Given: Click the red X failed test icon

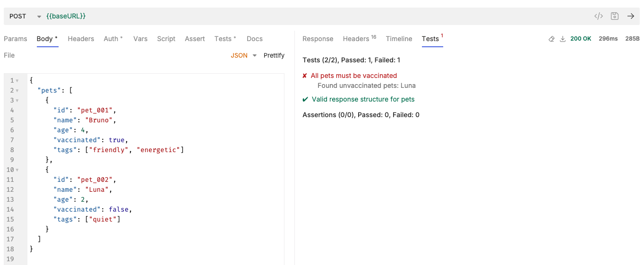Looking at the screenshot, I should point(305,76).
